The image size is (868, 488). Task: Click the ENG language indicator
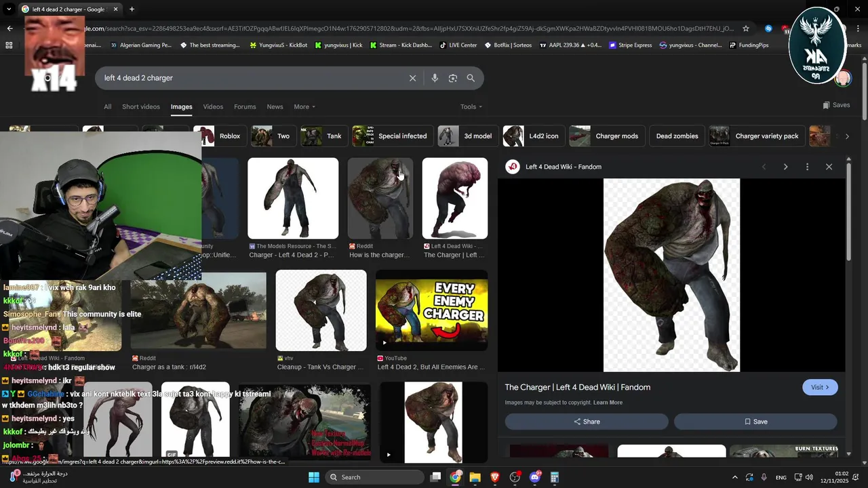(781, 478)
